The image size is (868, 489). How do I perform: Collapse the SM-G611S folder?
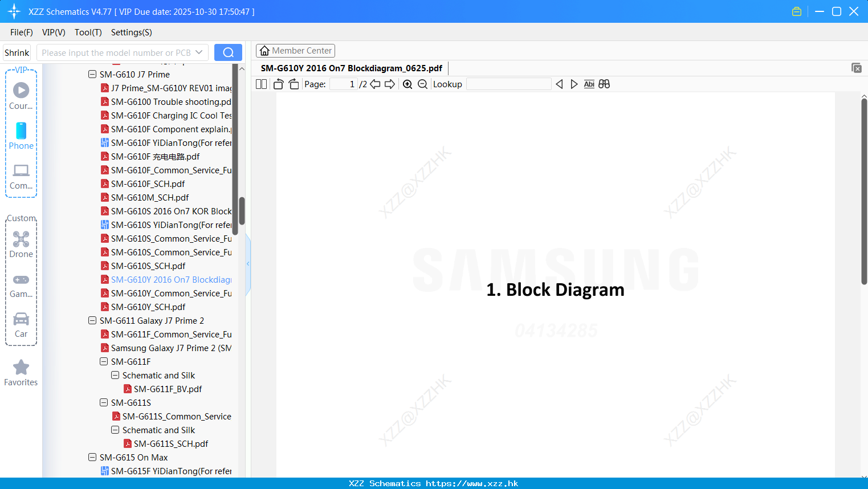click(104, 402)
